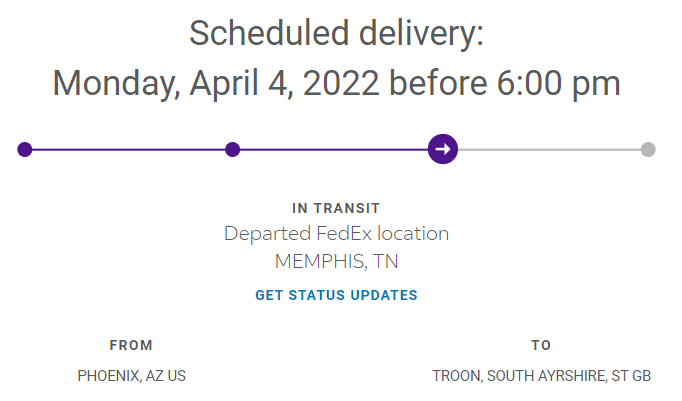Image resolution: width=682 pixels, height=401 pixels.
Task: Click 'SOUTH AYRSHIRE' in the destination address
Action: point(546,376)
